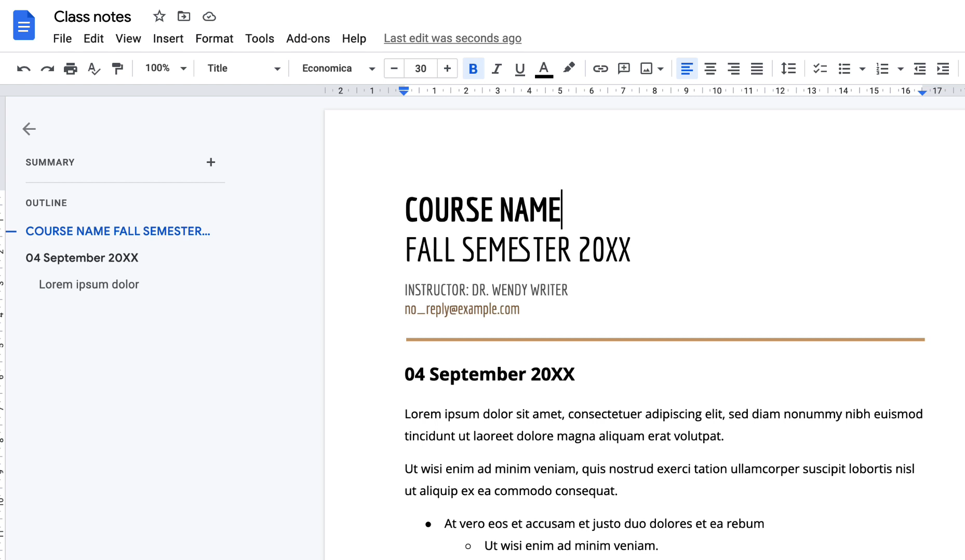Click the no_reply@example.com email link

pos(462,309)
